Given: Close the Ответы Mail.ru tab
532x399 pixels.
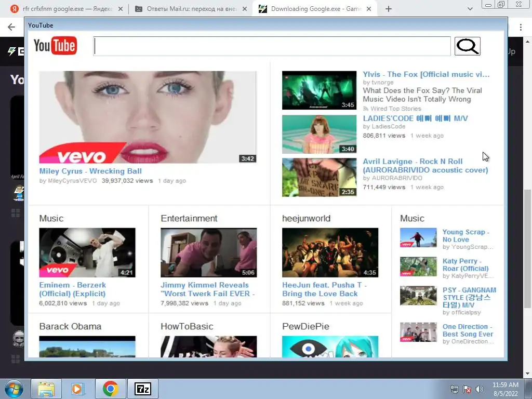Looking at the screenshot, I should [245, 9].
